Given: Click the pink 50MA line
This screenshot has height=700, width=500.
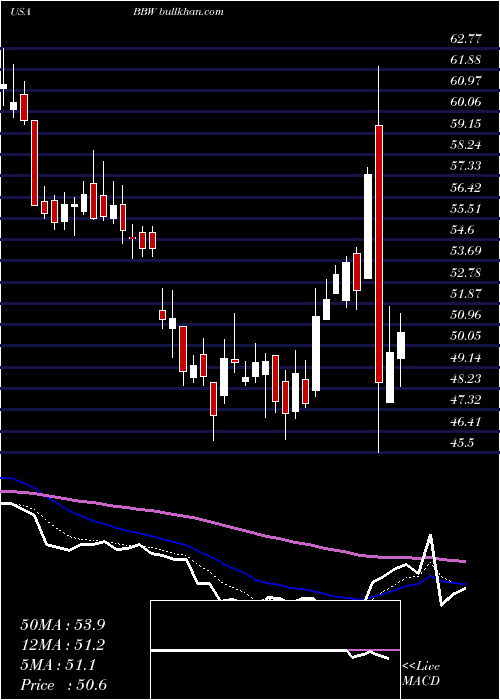Looking at the screenshot, I should [x=232, y=526].
